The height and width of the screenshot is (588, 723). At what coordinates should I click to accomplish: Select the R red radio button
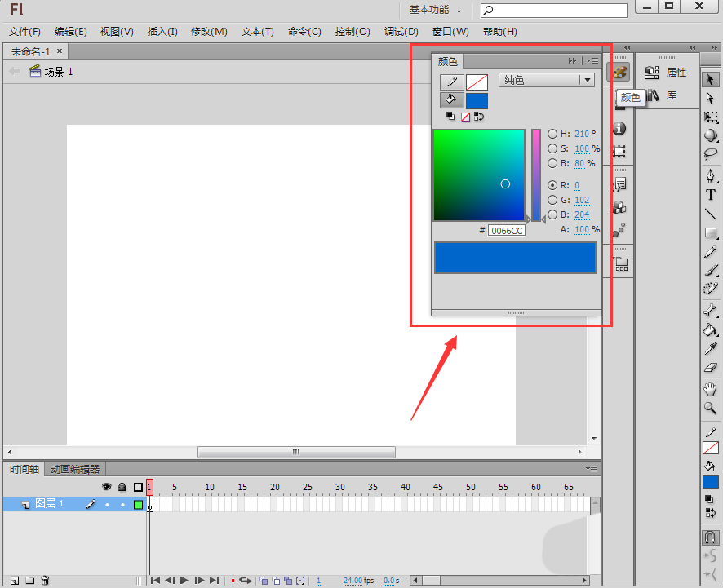pos(552,185)
